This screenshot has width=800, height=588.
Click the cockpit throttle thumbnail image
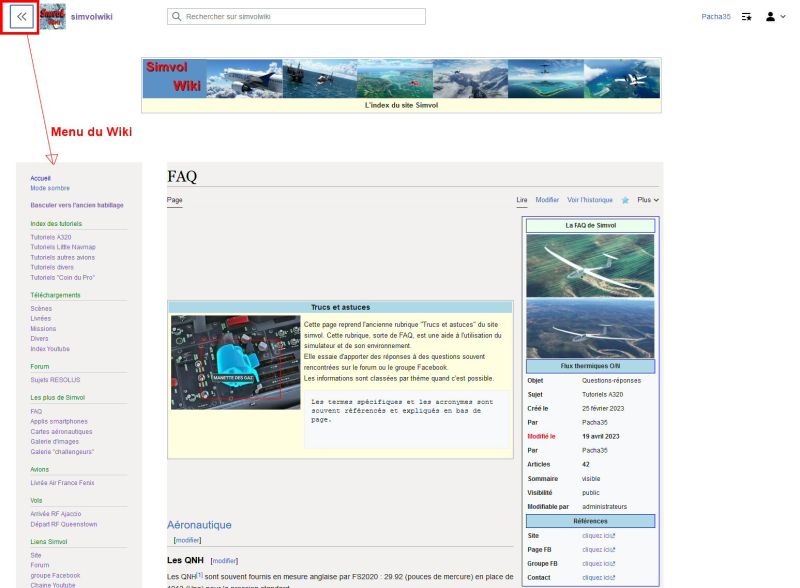tap(236, 362)
